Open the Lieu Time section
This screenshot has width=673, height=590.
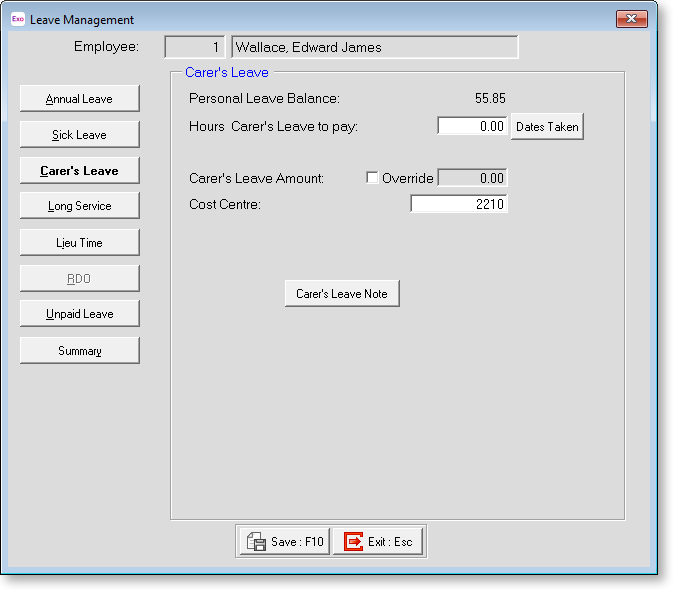tap(79, 242)
